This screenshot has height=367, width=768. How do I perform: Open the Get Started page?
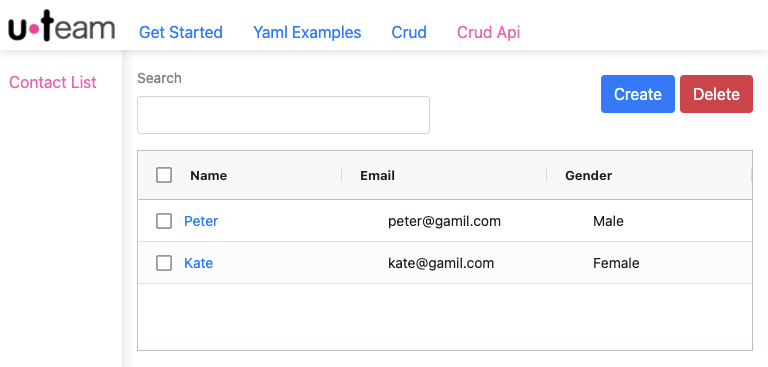click(x=181, y=32)
